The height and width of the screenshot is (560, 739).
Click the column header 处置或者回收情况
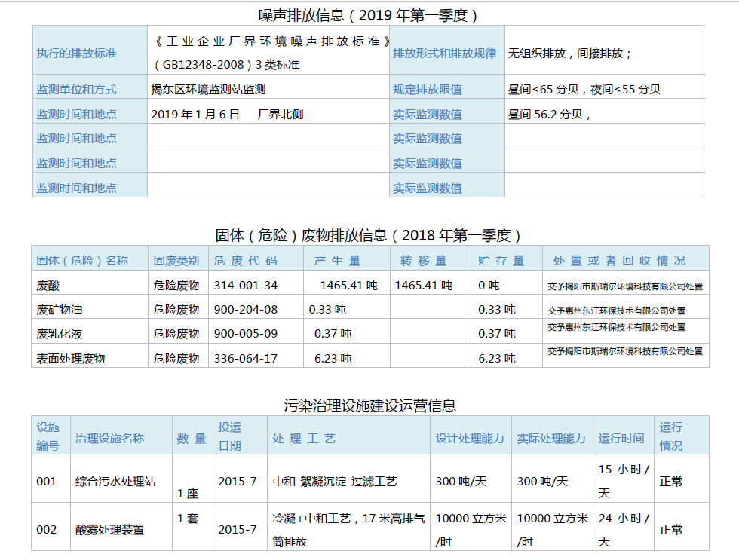click(x=619, y=261)
